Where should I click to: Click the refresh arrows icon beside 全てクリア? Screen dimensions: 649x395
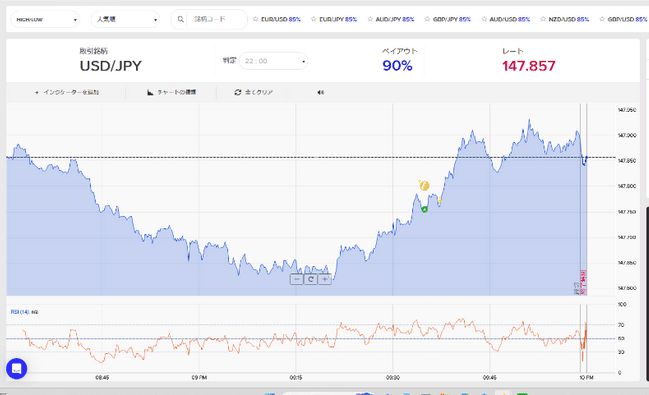[x=238, y=92]
